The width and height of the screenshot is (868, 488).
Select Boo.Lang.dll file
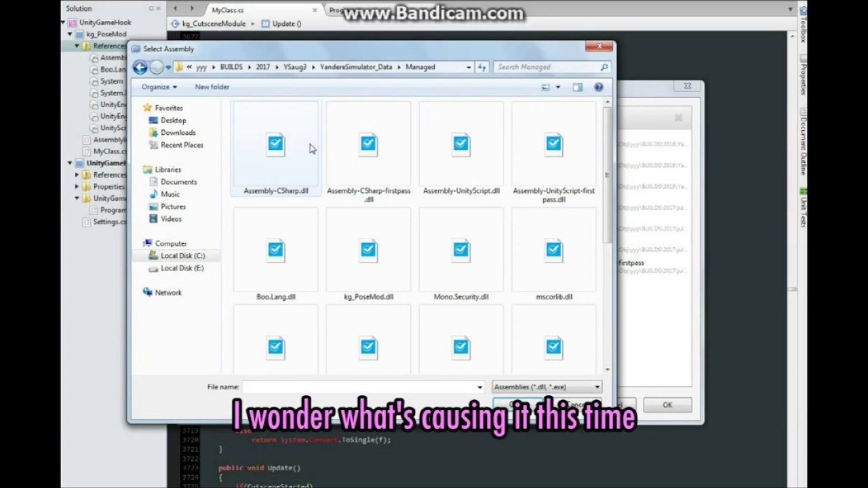coord(275,255)
